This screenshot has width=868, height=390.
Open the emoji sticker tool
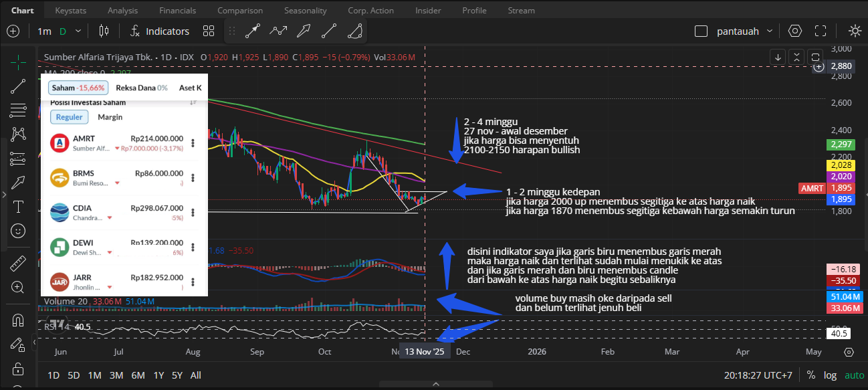click(x=18, y=230)
